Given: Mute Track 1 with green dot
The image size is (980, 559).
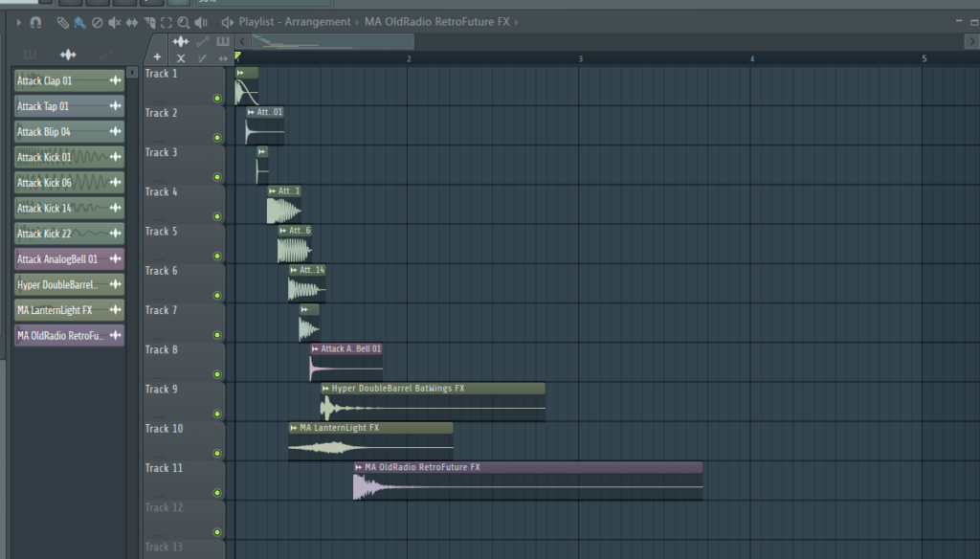Looking at the screenshot, I should [217, 99].
